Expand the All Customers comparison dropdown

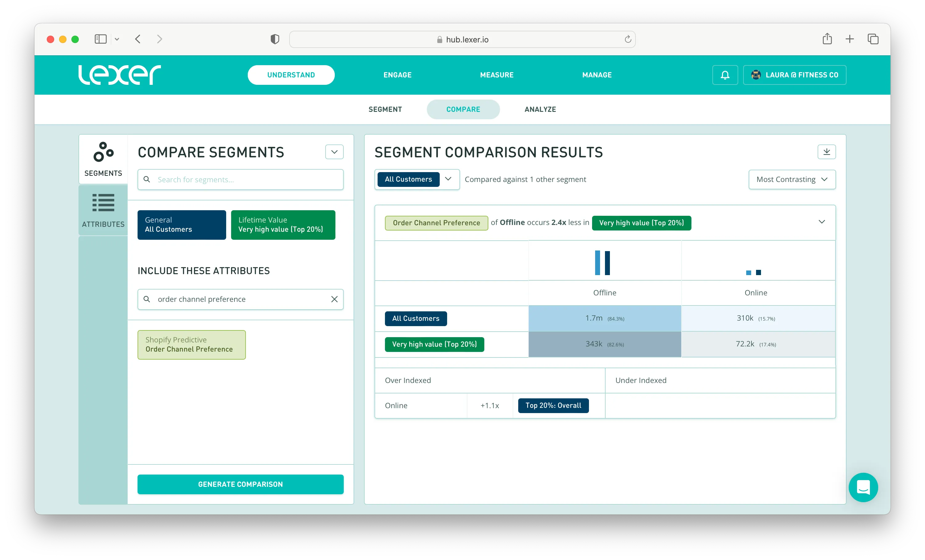(448, 179)
